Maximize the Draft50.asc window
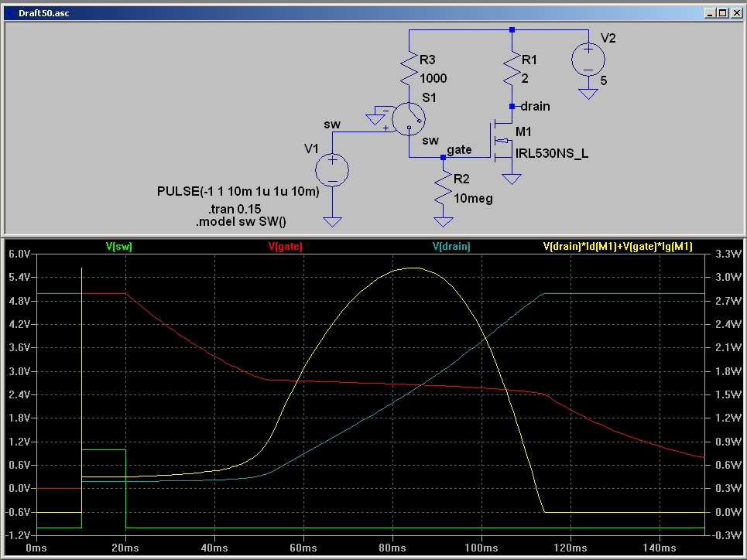 coord(723,13)
